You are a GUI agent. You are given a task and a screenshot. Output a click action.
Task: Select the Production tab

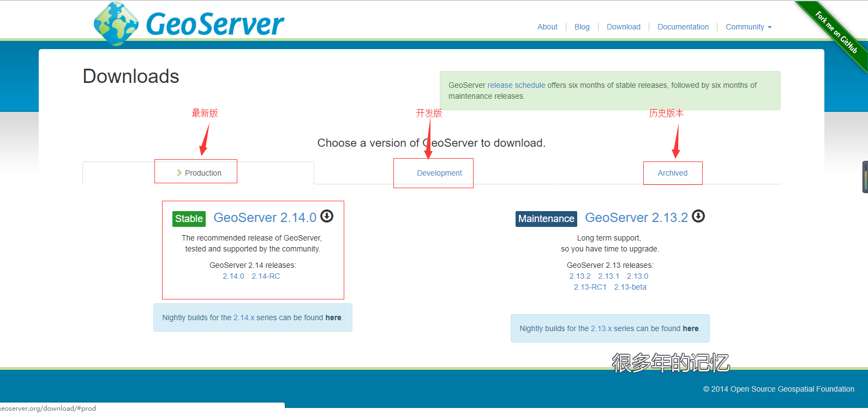pos(199,173)
